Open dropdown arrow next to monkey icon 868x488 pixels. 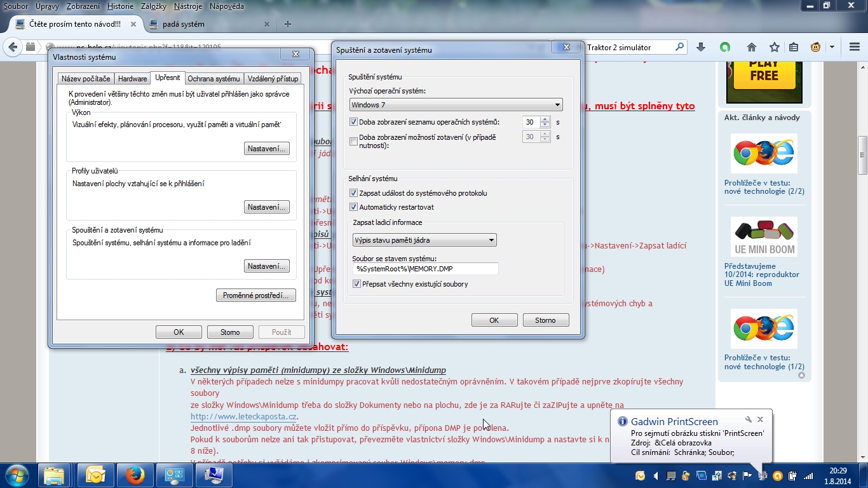tap(832, 47)
